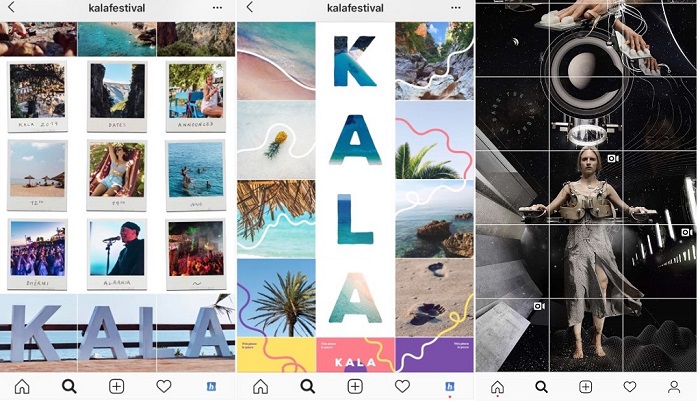
Task: Open the singer with microphone polaroid post
Action: click(117, 255)
